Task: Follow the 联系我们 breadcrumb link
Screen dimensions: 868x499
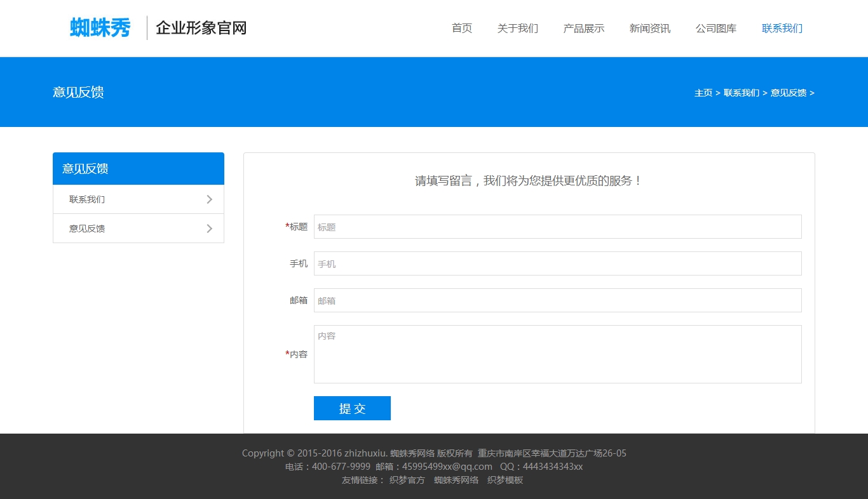Action: (741, 93)
